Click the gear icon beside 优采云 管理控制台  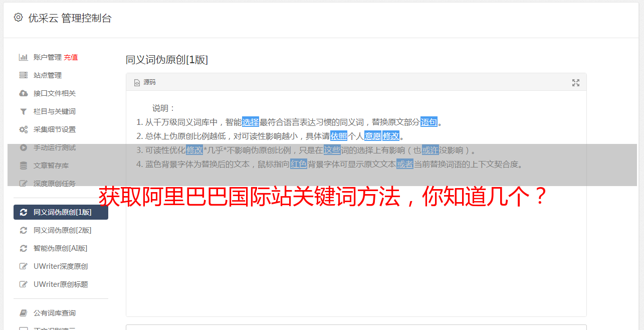(x=19, y=18)
